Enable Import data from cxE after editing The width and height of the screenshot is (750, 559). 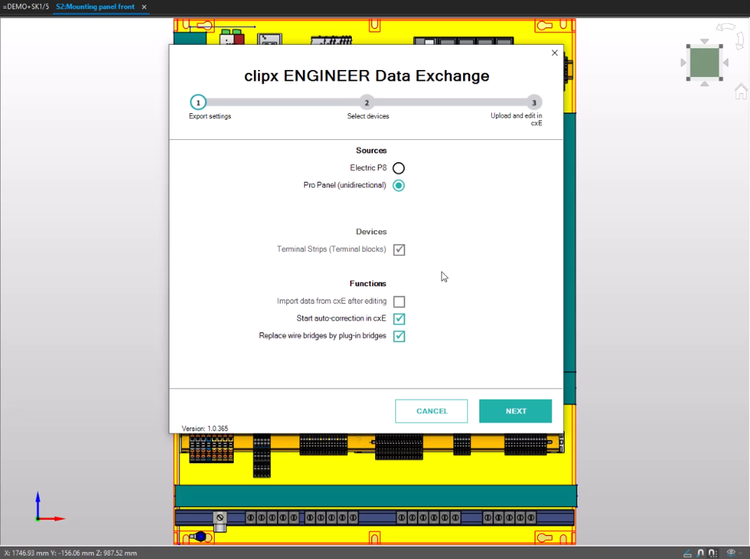[399, 301]
